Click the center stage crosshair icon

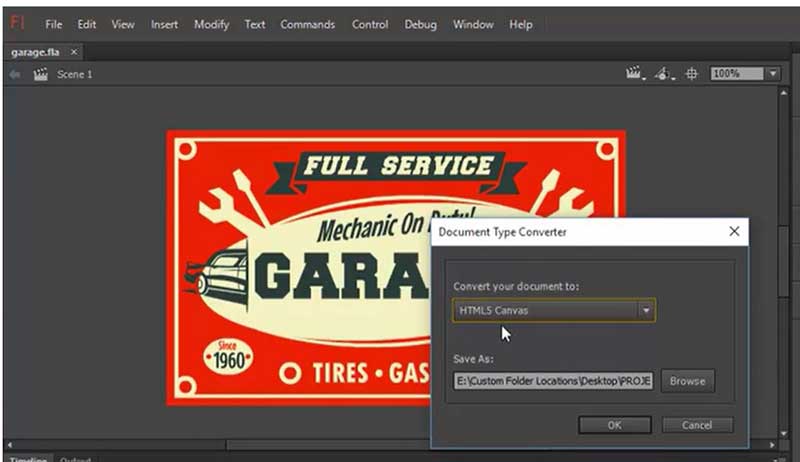coord(691,73)
